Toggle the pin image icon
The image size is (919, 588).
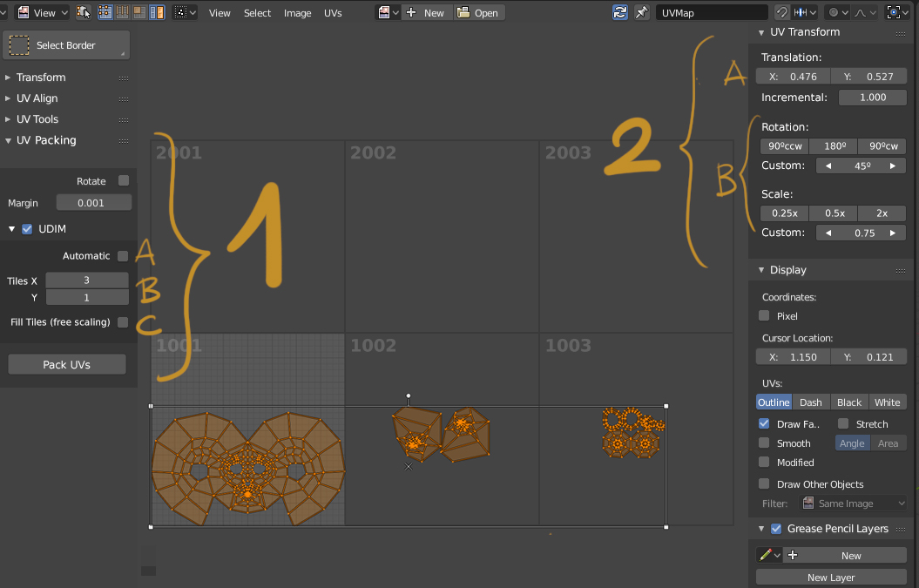click(x=642, y=12)
